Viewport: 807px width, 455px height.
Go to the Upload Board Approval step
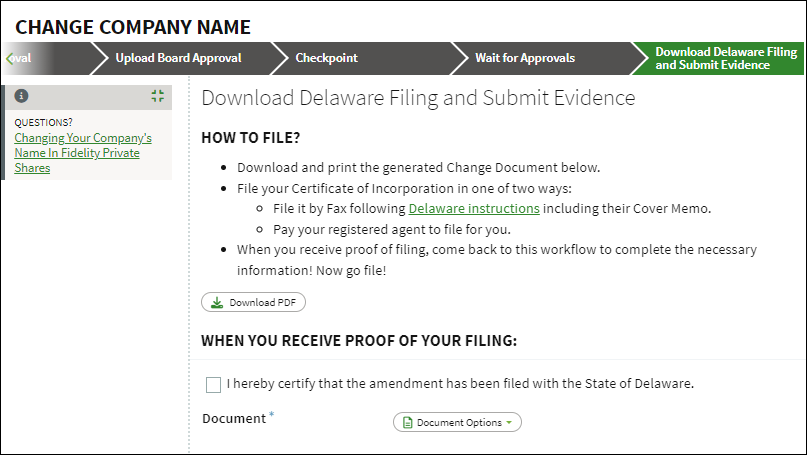click(x=179, y=58)
